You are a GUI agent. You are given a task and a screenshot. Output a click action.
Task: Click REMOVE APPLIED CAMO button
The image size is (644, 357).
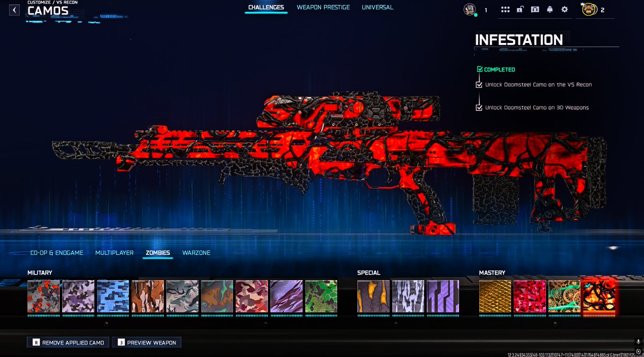pos(68,342)
